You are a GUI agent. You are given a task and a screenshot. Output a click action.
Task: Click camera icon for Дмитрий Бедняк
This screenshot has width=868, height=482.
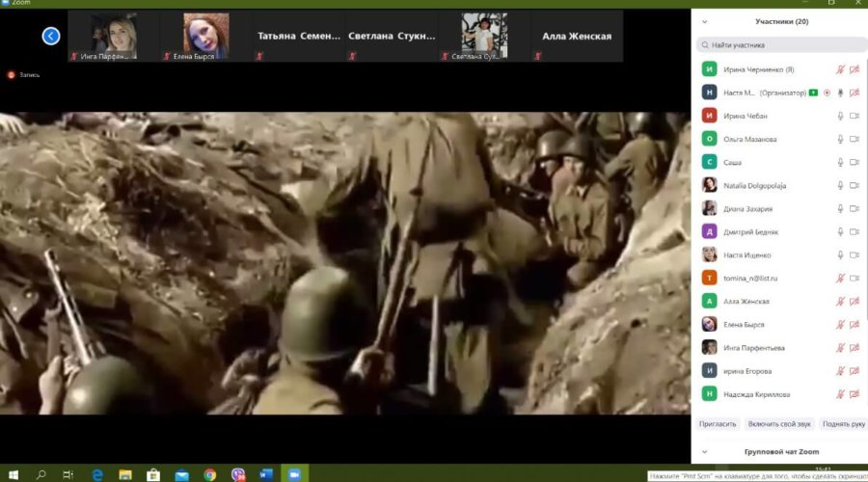click(x=854, y=232)
